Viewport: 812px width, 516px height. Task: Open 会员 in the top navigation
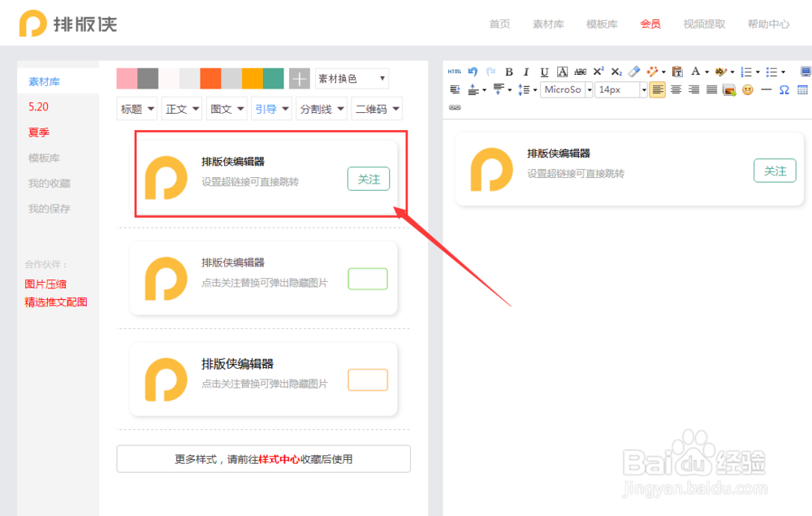pos(650,24)
